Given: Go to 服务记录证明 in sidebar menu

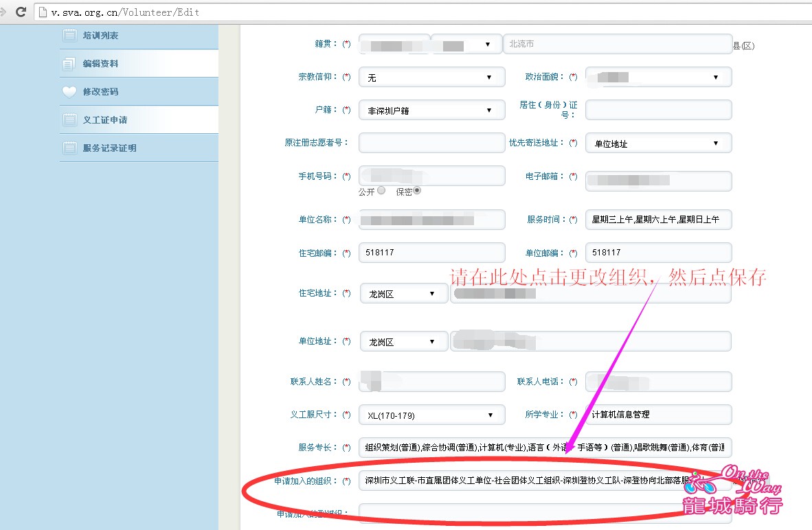Looking at the screenshot, I should click(109, 148).
